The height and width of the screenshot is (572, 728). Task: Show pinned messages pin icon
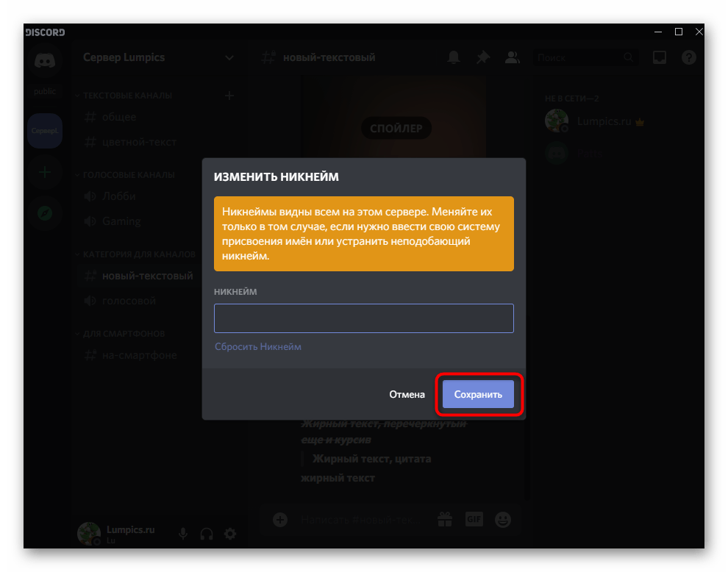pos(482,58)
